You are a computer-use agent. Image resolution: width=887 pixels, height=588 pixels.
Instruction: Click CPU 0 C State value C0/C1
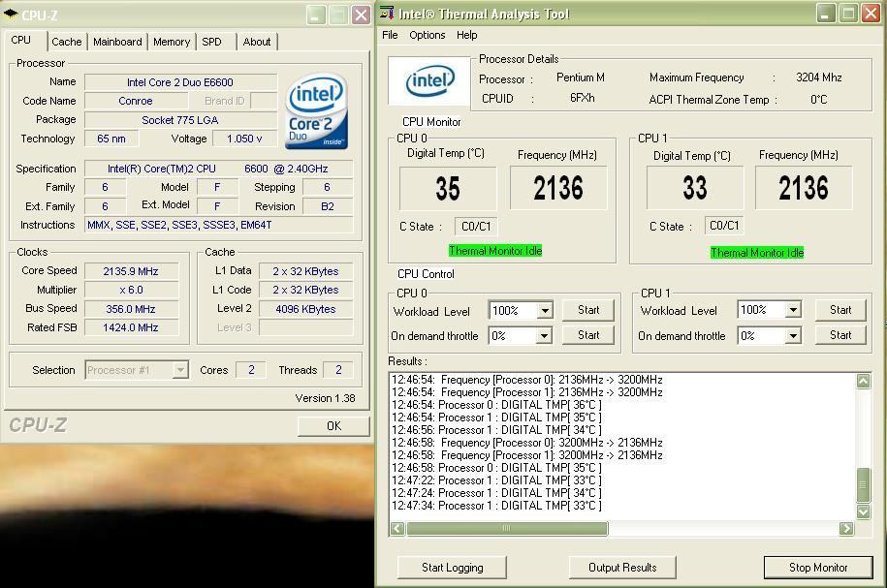click(x=476, y=227)
